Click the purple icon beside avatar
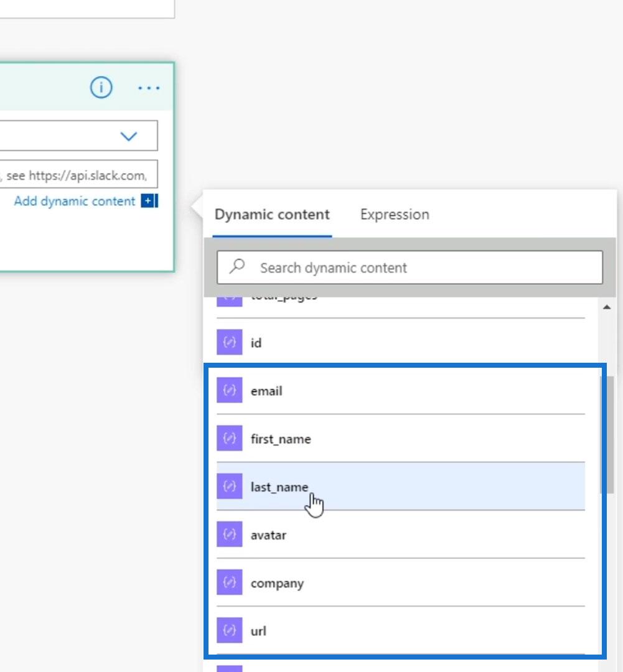The height and width of the screenshot is (672, 623). click(x=230, y=534)
